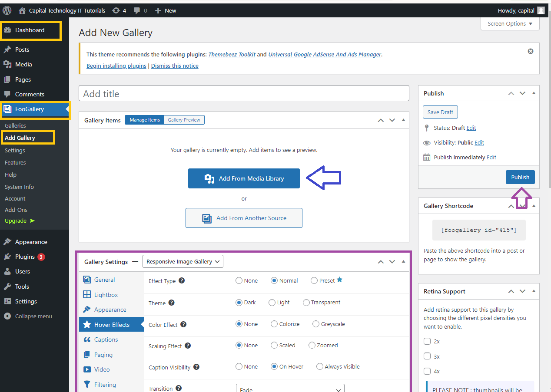Dismiss the plugin recommendation notice

tap(530, 51)
